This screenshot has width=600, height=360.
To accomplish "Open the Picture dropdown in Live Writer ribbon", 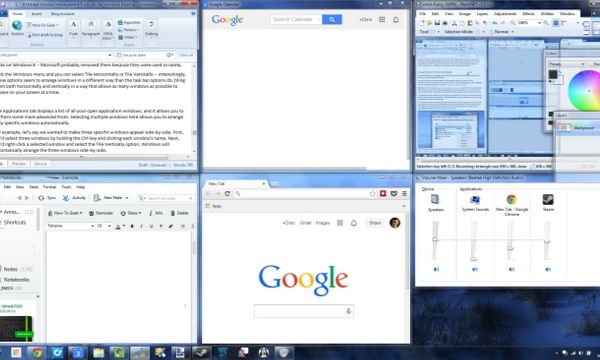I will [129, 30].
